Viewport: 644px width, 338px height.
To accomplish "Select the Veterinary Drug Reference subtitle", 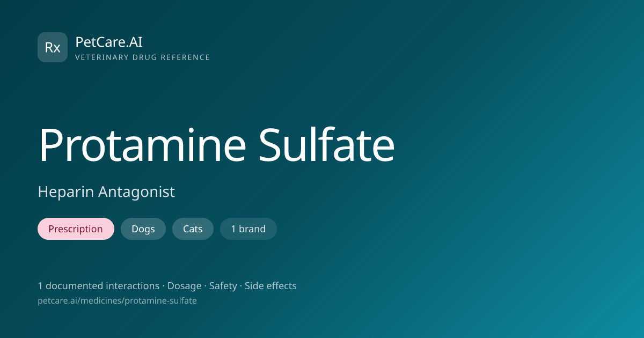I will point(143,57).
